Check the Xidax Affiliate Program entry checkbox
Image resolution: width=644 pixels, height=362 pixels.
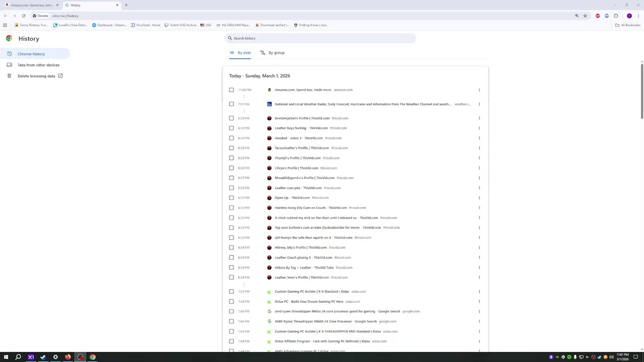(231, 341)
